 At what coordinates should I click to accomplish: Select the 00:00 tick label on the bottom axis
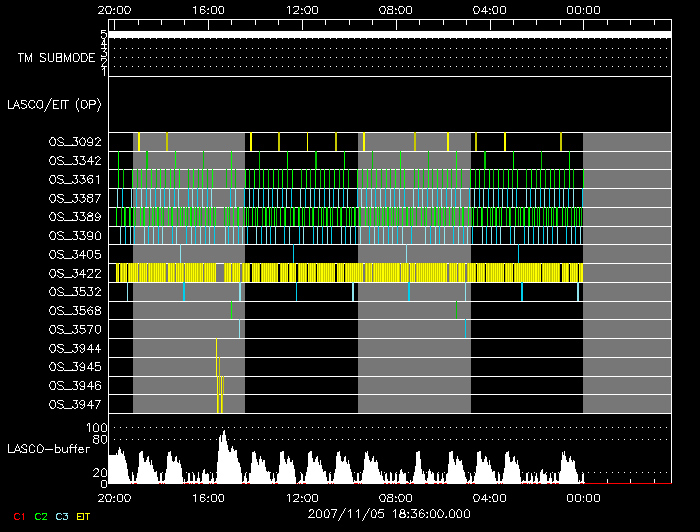tap(583, 496)
